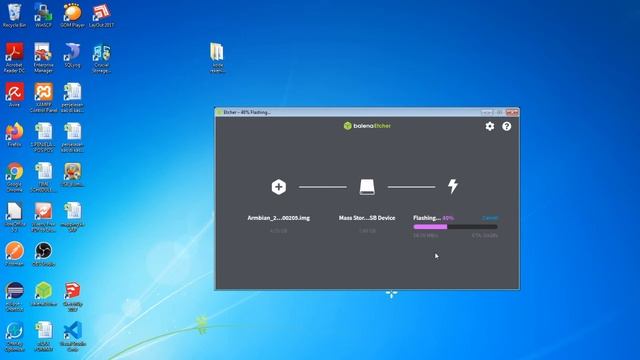Select the SketchUp 2017 desktop shortcut
The height and width of the screenshot is (360, 640).
pos(72,297)
